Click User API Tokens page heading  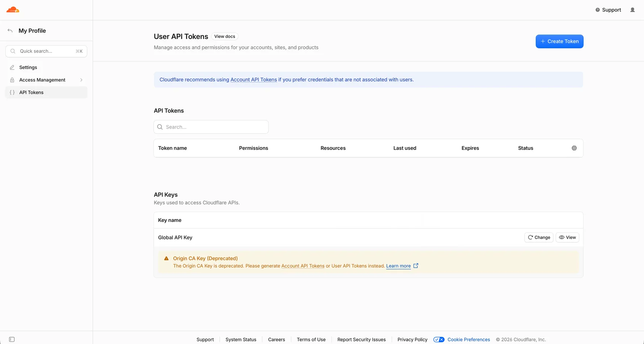181,37
